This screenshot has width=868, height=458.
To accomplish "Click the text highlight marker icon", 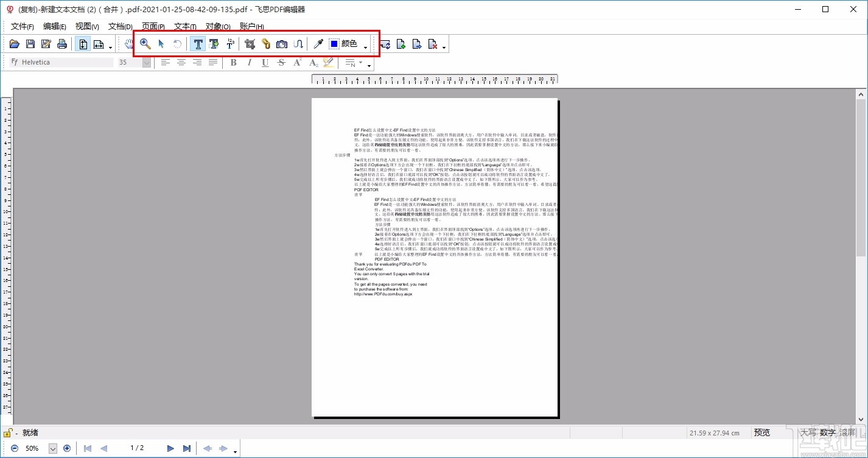I will click(x=329, y=62).
